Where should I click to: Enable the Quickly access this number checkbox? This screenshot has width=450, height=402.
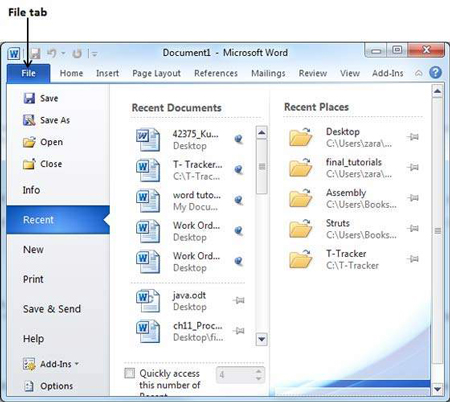click(x=129, y=373)
